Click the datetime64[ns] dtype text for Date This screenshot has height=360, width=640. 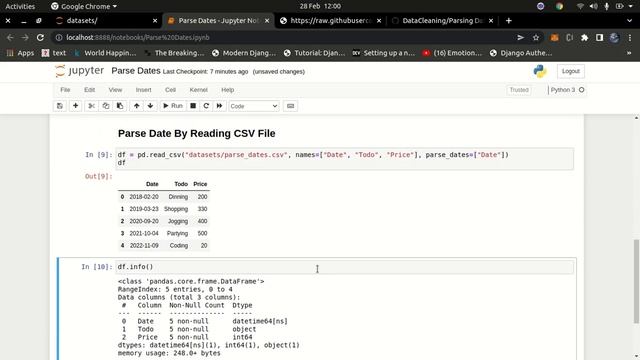(260, 321)
